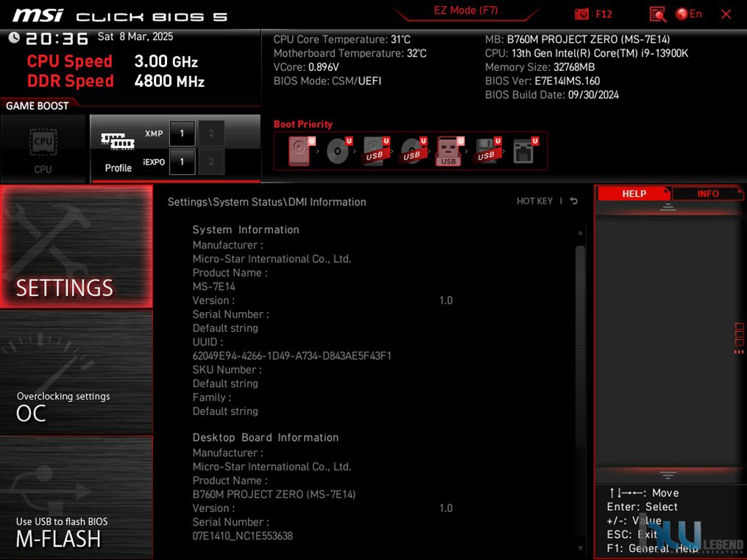Select B760M PROJECT ZERO (MS-7E14) board product row

pyautogui.click(x=274, y=495)
